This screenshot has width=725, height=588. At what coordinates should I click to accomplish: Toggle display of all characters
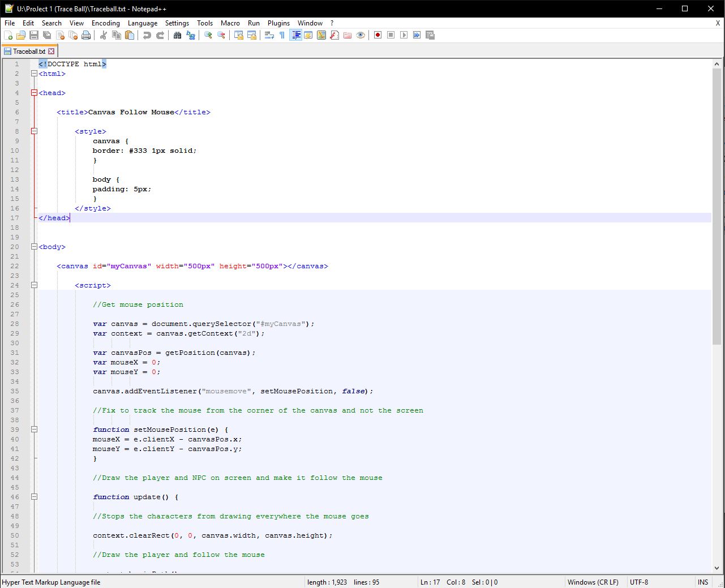tap(281, 35)
